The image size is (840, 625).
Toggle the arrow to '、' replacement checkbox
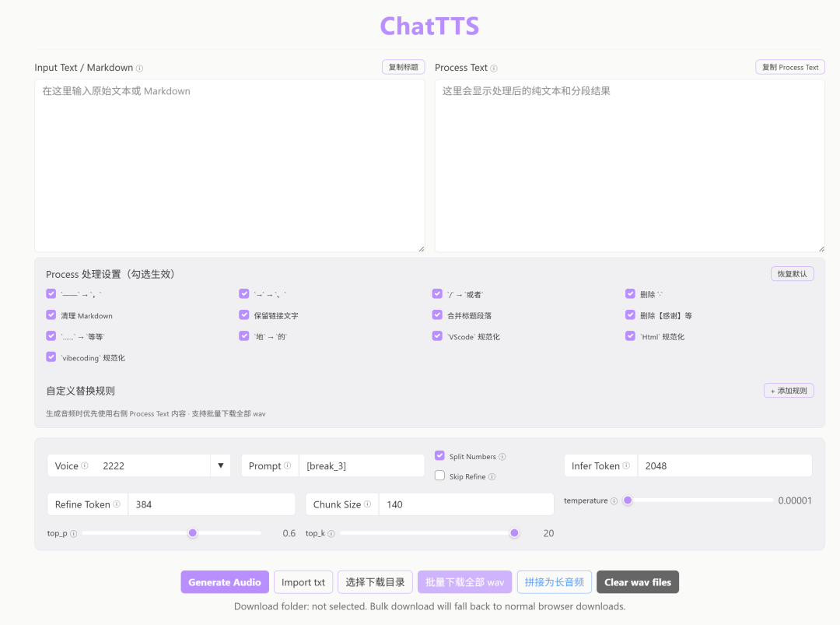tap(243, 293)
